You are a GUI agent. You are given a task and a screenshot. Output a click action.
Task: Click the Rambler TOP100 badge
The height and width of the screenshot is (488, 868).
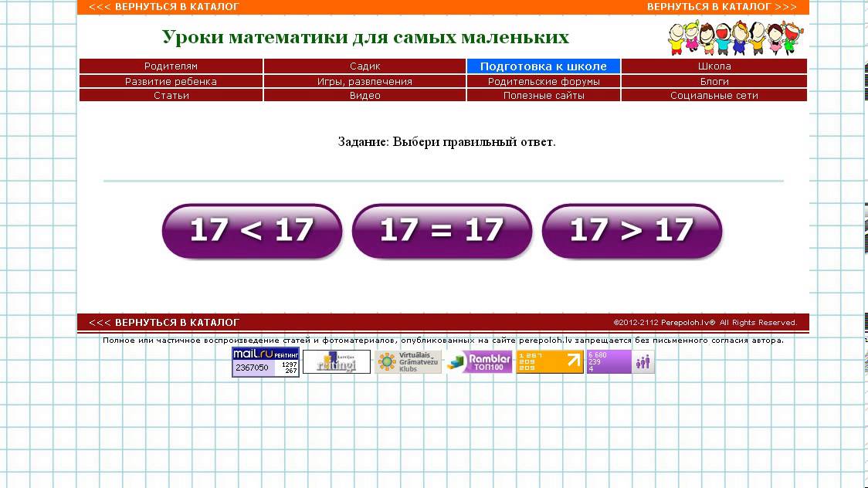(479, 362)
